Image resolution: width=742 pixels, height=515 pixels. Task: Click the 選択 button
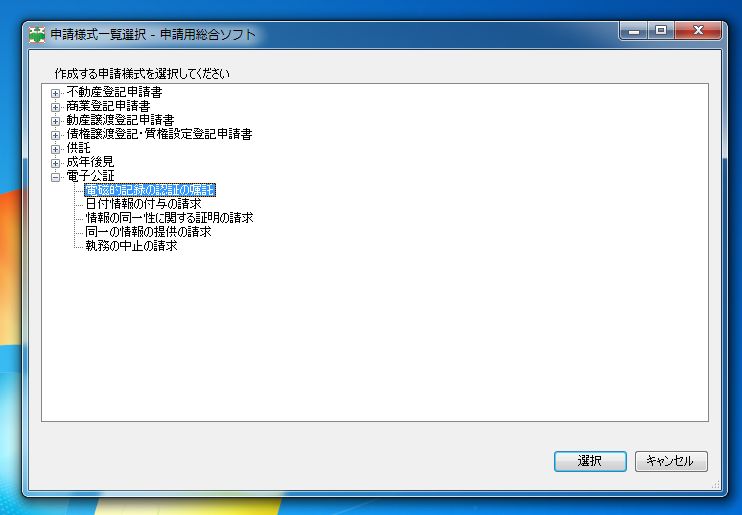coord(590,461)
